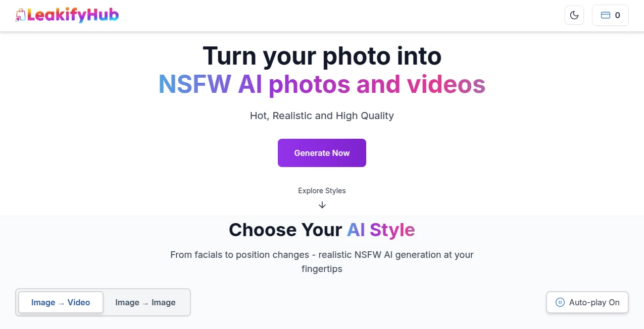Click the Explore Styles link
This screenshot has height=329, width=644.
[322, 191]
